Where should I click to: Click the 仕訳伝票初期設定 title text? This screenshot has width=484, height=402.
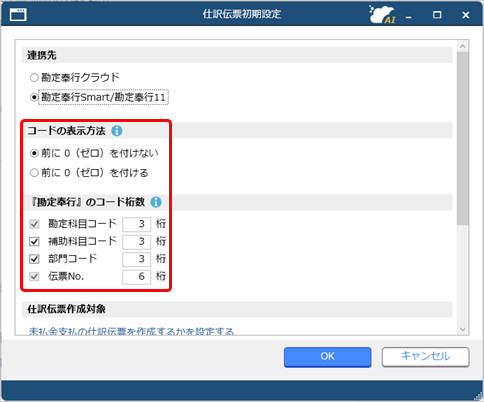click(x=242, y=14)
